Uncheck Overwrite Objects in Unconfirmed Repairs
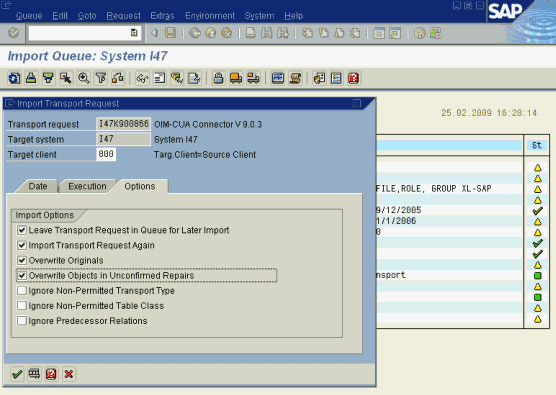 click(x=22, y=276)
